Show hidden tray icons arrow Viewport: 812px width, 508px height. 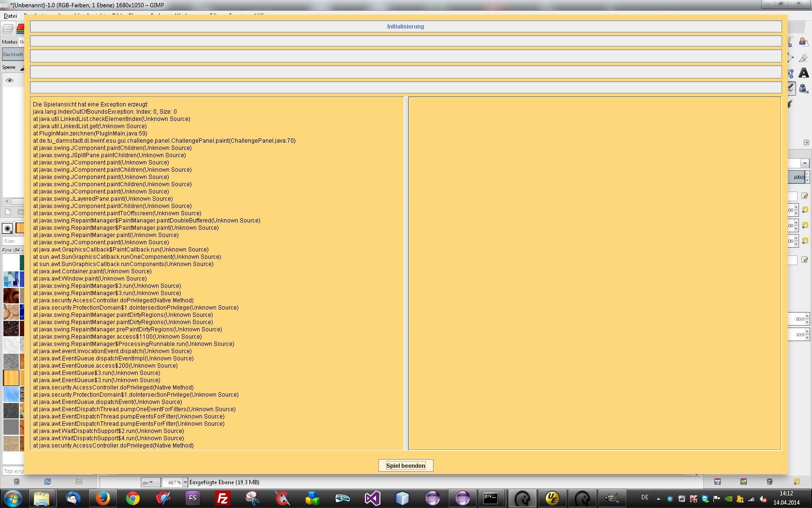pyautogui.click(x=658, y=498)
